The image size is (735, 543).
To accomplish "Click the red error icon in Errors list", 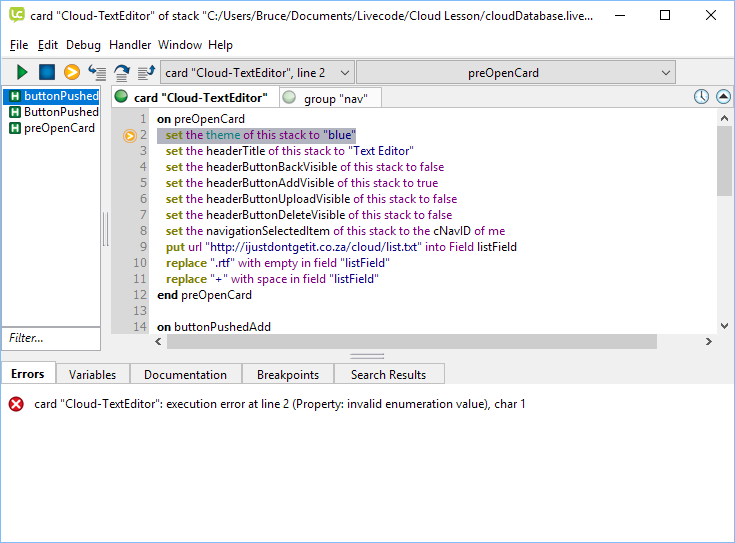I will coord(16,404).
